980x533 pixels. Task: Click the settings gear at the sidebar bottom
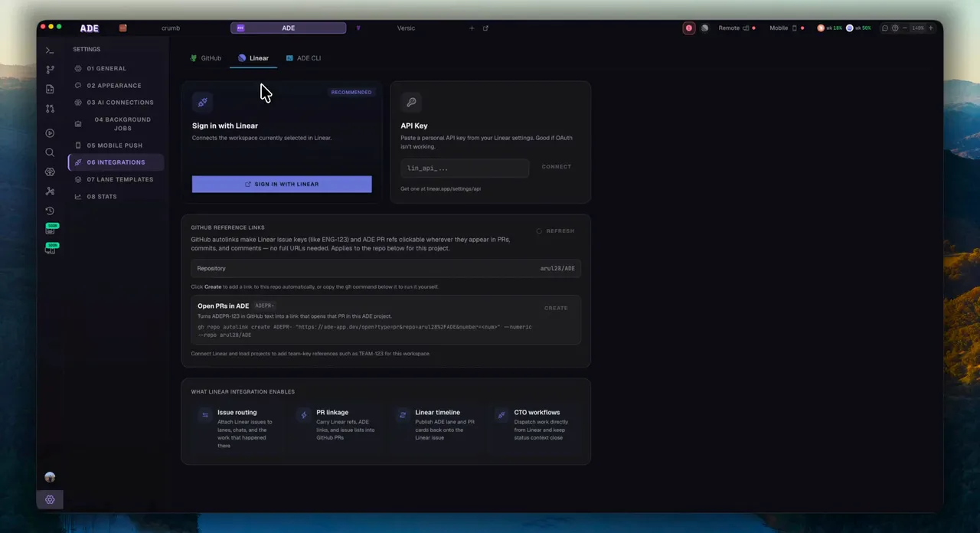pyautogui.click(x=50, y=499)
